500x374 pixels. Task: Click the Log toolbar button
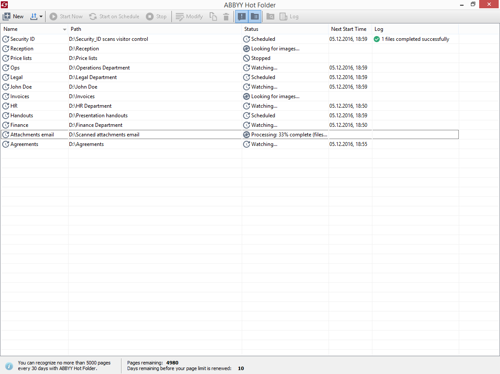point(289,16)
